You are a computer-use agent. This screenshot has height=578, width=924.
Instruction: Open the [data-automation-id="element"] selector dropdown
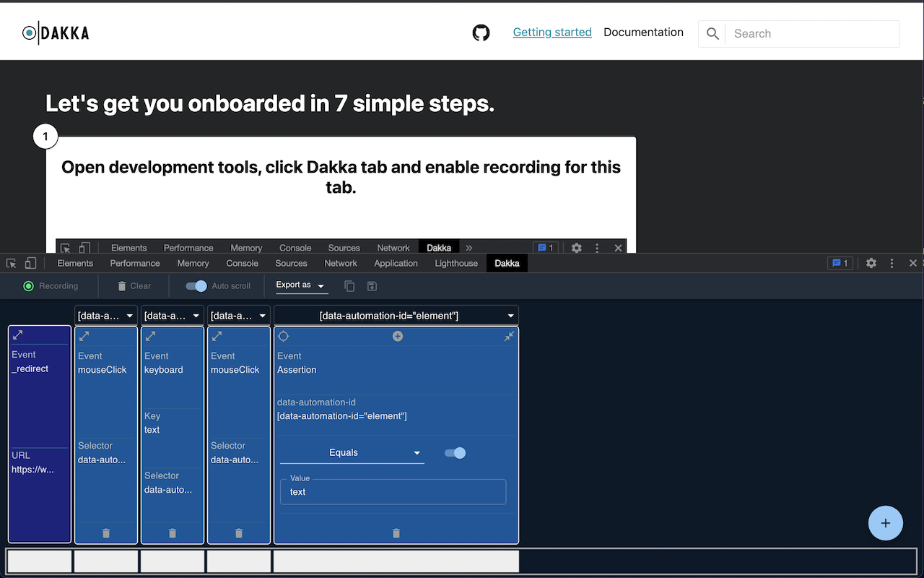pos(396,316)
